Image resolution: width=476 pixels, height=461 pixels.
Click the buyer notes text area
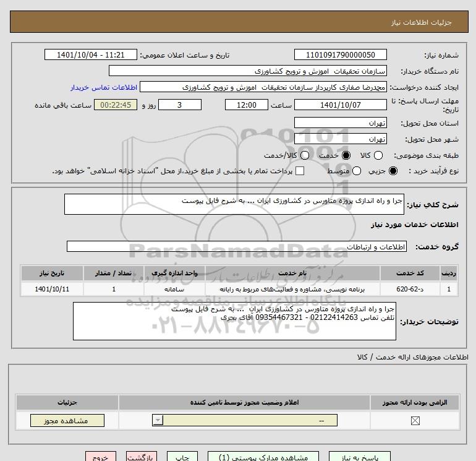(234, 321)
